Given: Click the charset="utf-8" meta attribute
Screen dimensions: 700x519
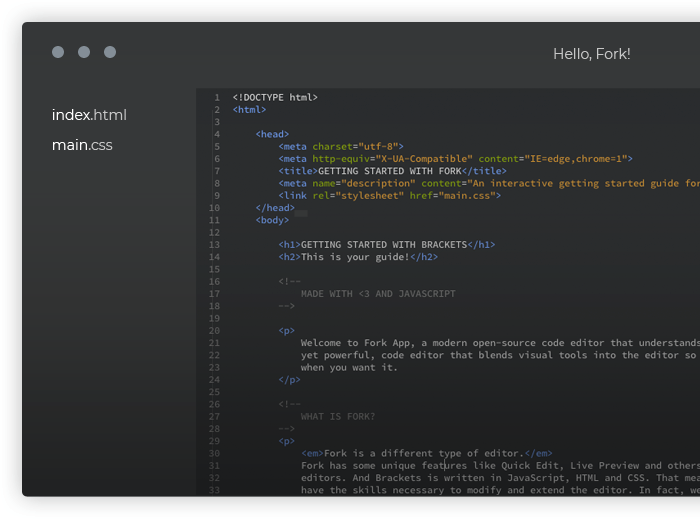Looking at the screenshot, I should pyautogui.click(x=357, y=146).
